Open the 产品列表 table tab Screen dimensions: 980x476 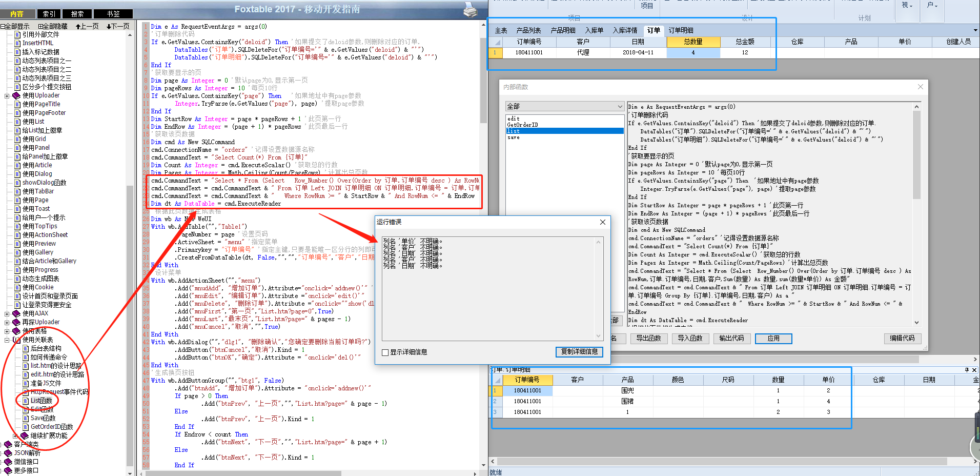pyautogui.click(x=528, y=31)
